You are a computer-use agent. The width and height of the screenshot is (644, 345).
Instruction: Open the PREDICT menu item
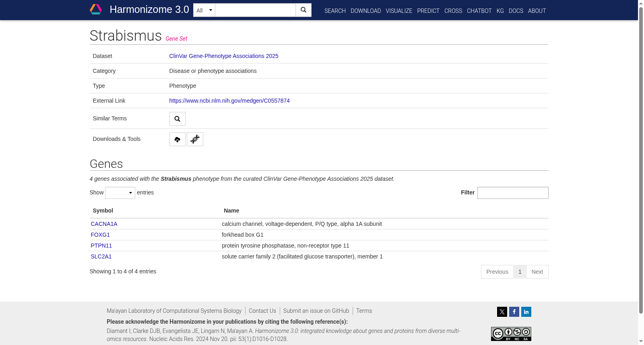tap(428, 11)
